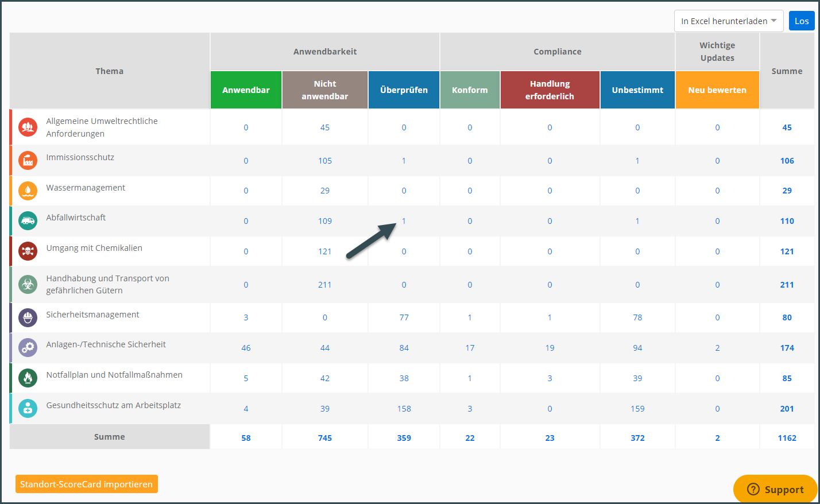The image size is (820, 504).
Task: Click the Umgang mit Chemikalien skull icon
Action: 28,251
